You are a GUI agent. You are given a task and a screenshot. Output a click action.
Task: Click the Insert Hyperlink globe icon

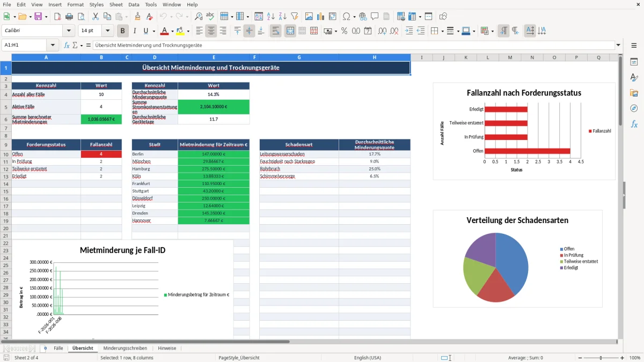click(363, 17)
